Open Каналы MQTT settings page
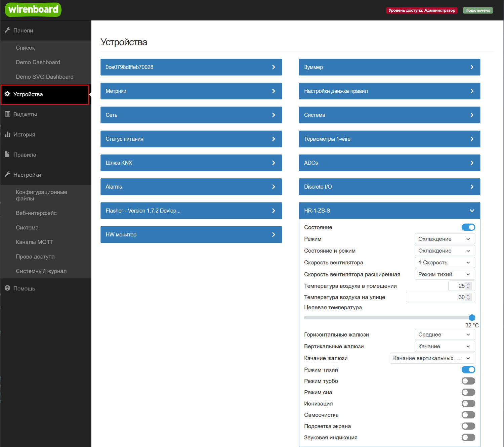This screenshot has width=504, height=447. (35, 242)
